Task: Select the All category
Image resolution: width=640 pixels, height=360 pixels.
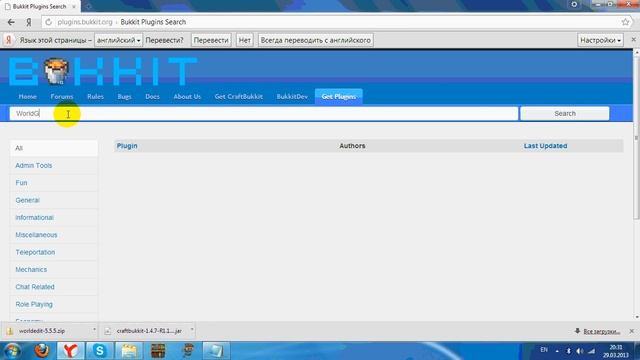Action: [x=54, y=148]
